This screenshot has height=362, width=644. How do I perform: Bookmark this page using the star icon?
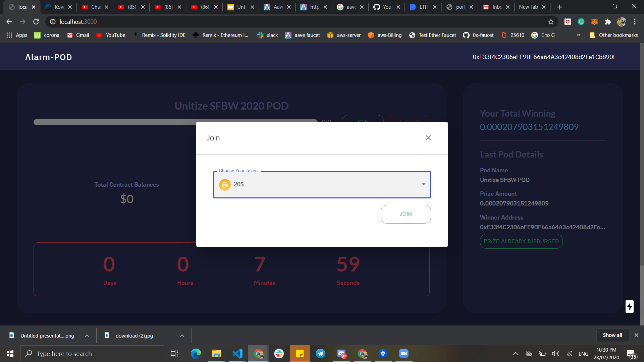coord(551,21)
